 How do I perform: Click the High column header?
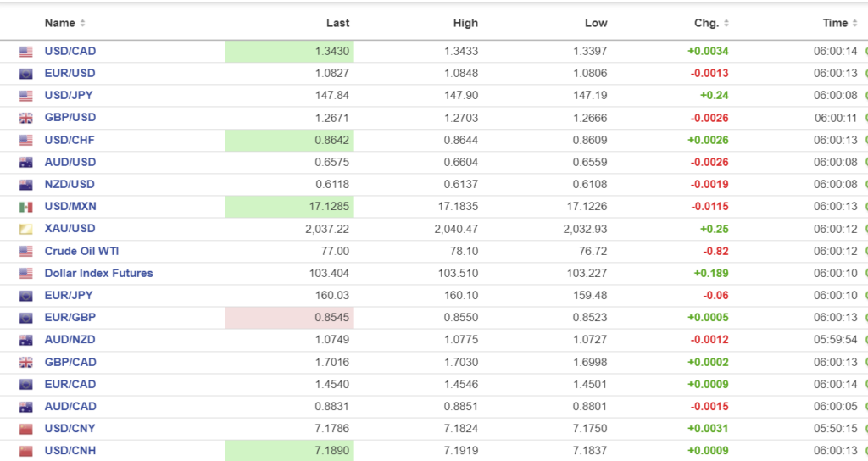click(465, 24)
